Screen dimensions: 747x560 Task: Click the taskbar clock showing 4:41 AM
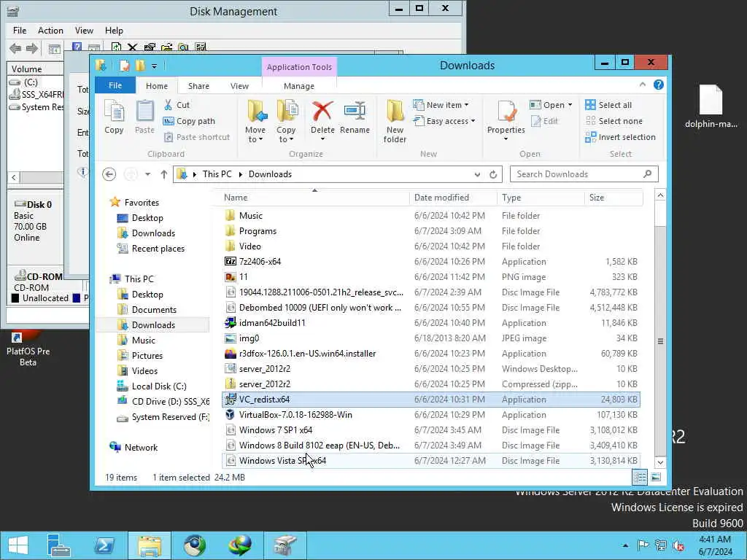[715, 545]
